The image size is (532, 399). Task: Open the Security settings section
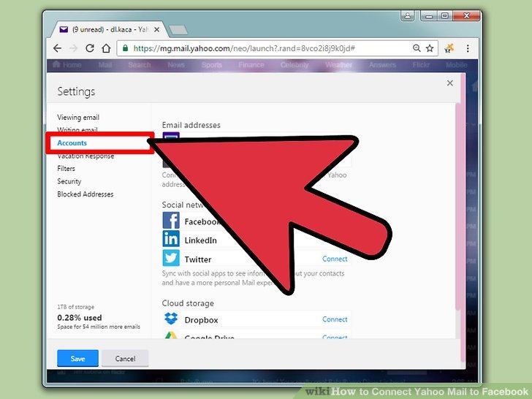point(69,181)
